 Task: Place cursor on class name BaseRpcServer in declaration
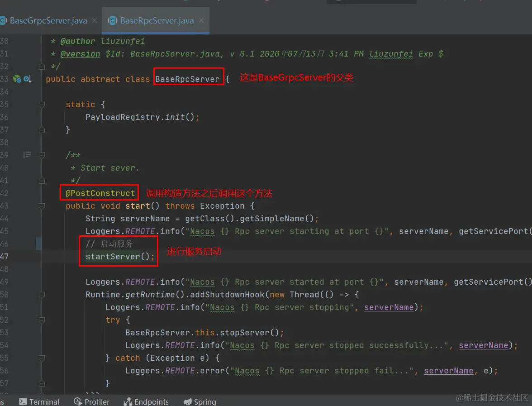187,79
